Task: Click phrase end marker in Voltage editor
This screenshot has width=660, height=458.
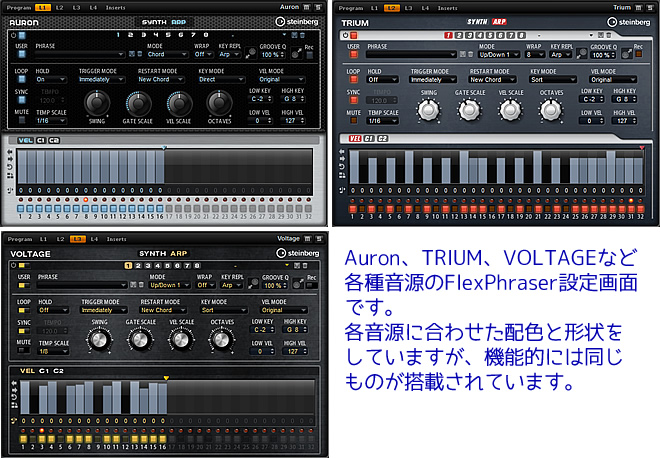Action: (x=166, y=378)
